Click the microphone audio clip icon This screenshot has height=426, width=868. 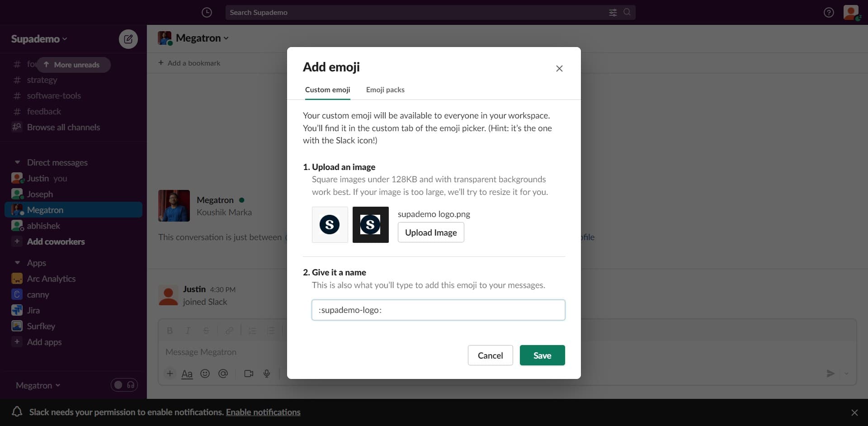point(267,374)
